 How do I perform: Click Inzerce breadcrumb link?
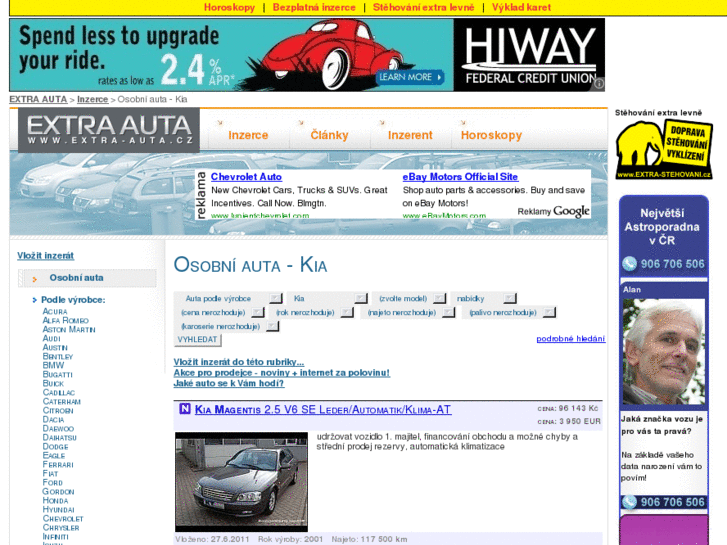92,99
